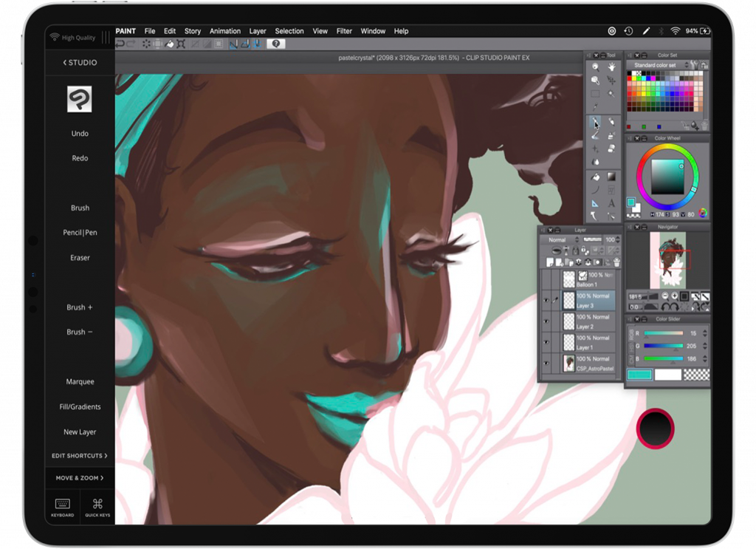Select the Auto select magic wand tool

click(x=611, y=94)
